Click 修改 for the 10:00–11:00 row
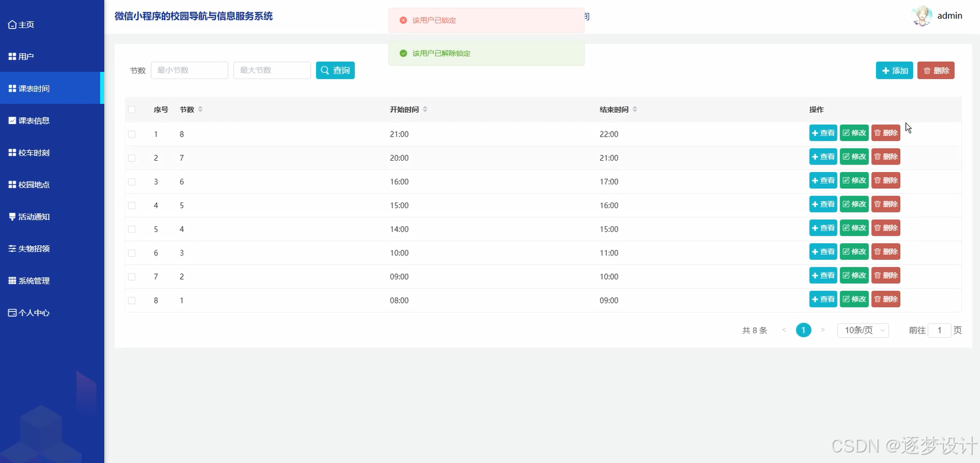The height and width of the screenshot is (463, 980). pyautogui.click(x=854, y=251)
